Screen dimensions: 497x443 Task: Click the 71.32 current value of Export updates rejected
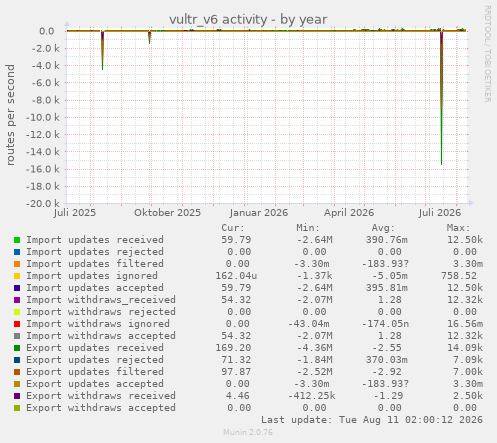[x=236, y=360]
